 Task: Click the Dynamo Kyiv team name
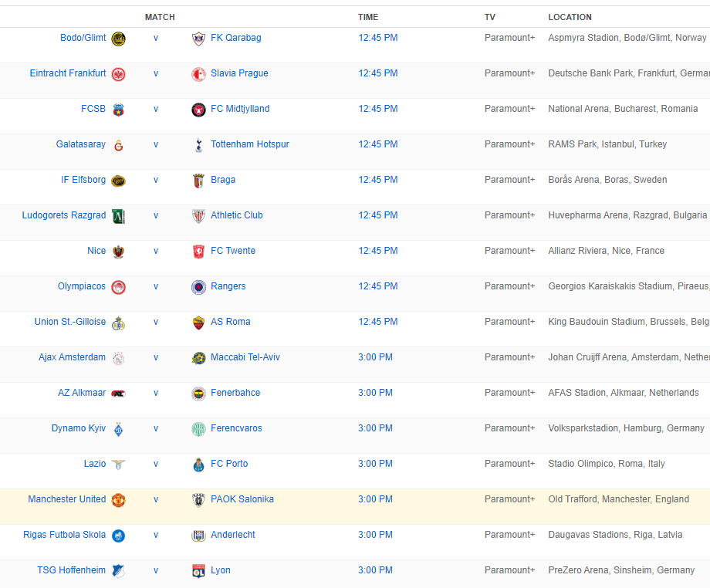click(x=79, y=428)
